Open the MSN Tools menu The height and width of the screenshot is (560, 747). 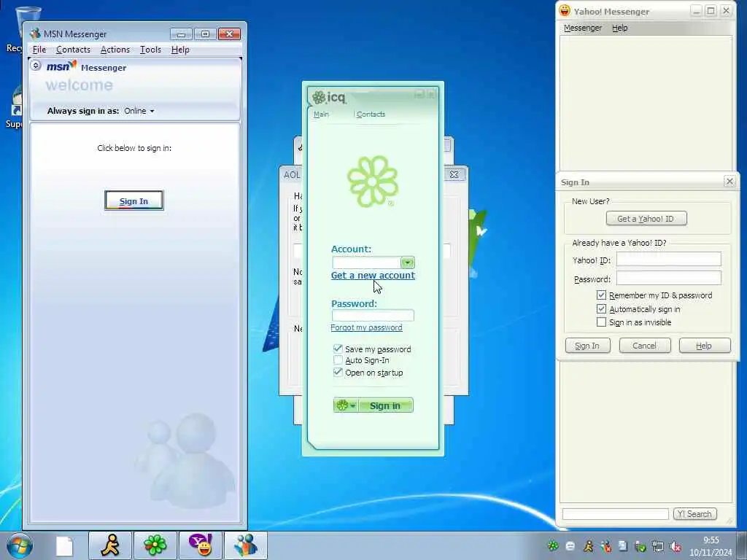150,50
